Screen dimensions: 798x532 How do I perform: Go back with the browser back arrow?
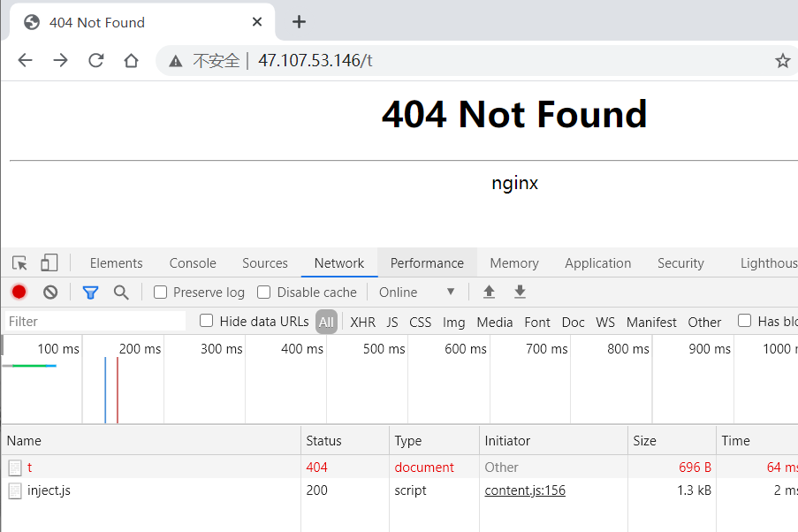[x=25, y=61]
